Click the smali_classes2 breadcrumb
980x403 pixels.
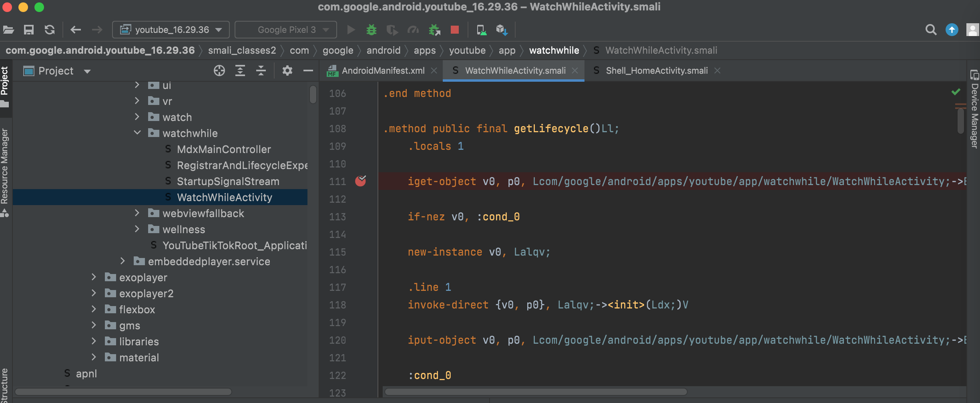[242, 50]
